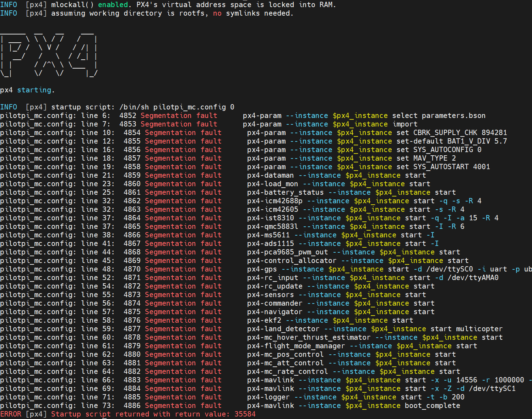The image size is (532, 419).
Task: Click the px4-mc_hover_thrust_estimator start command
Action: click(375, 337)
